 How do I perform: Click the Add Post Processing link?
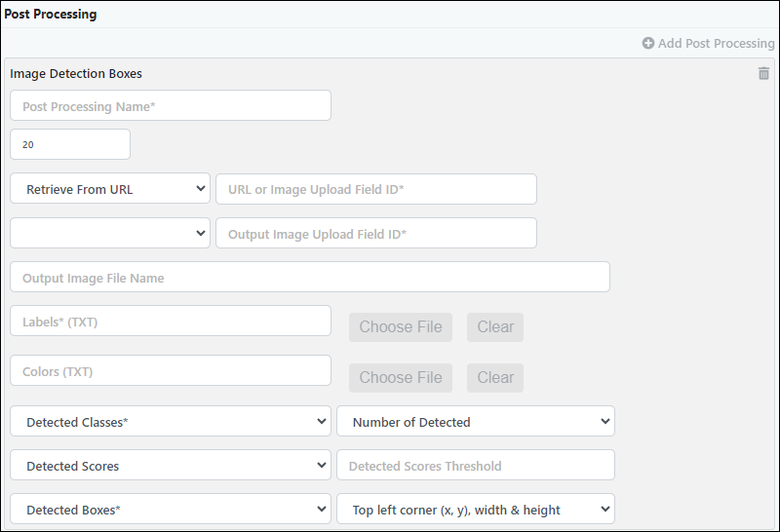(709, 43)
